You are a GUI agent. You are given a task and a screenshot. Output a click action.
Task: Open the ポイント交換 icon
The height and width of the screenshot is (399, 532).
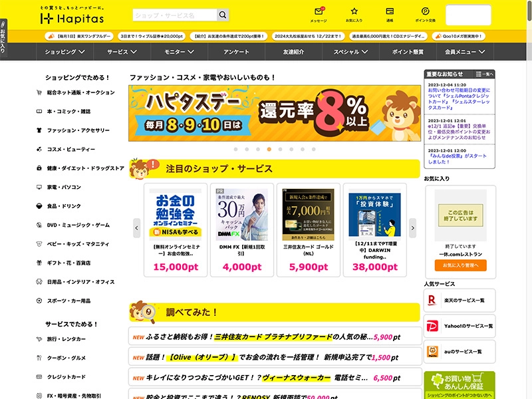click(425, 11)
